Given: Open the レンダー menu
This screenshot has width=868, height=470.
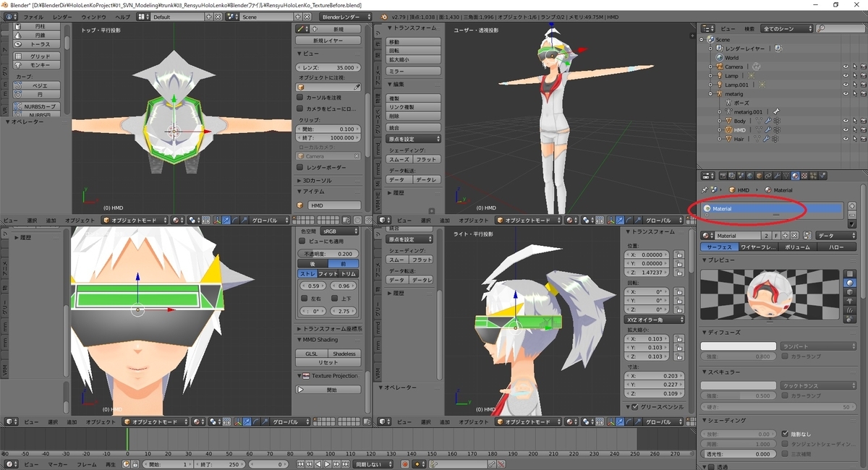Looking at the screenshot, I should coord(62,16).
